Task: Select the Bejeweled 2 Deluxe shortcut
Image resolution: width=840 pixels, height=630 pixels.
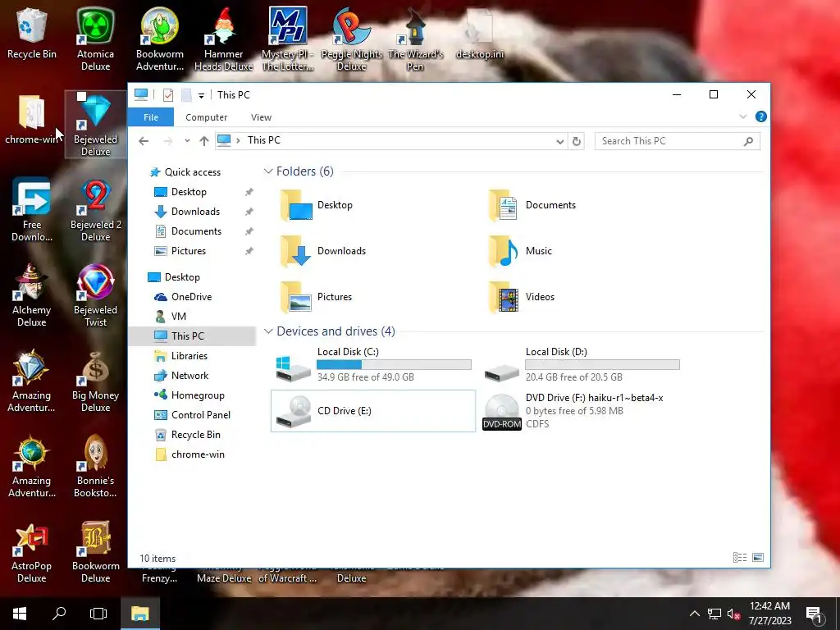Action: pyautogui.click(x=95, y=210)
